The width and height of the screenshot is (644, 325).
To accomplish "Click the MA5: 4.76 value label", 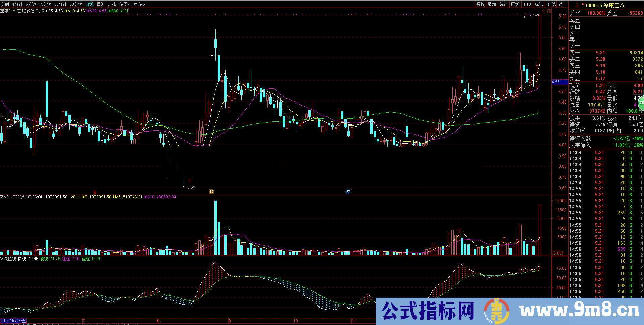I will [x=54, y=11].
